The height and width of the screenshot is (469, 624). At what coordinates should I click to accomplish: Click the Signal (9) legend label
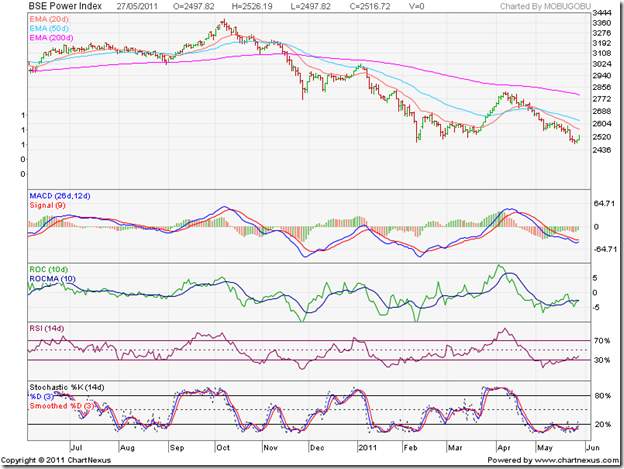(47, 205)
